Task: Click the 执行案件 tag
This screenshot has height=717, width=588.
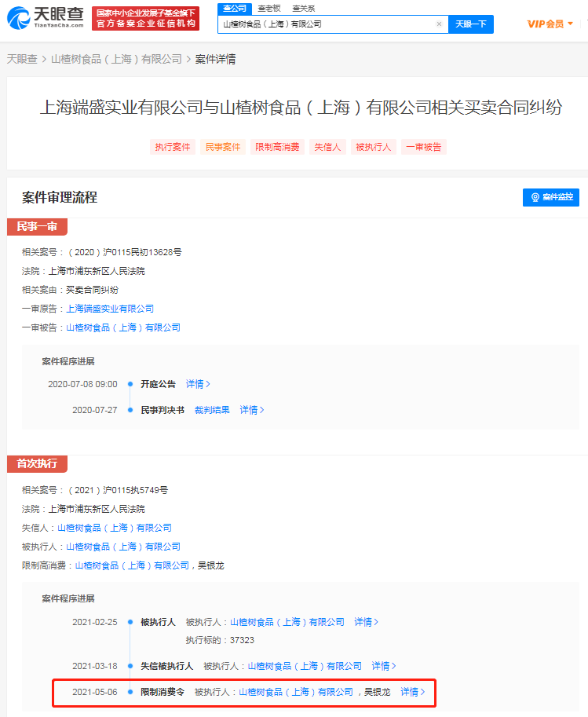Action: pos(173,147)
